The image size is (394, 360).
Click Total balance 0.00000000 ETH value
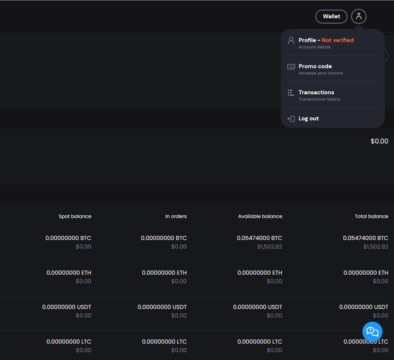tap(366, 273)
